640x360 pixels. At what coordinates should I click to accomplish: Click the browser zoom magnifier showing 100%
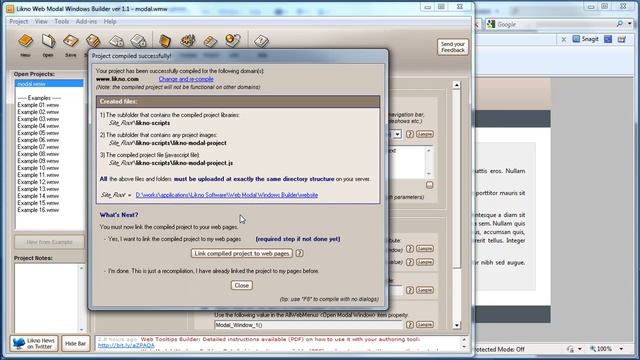tap(593, 349)
